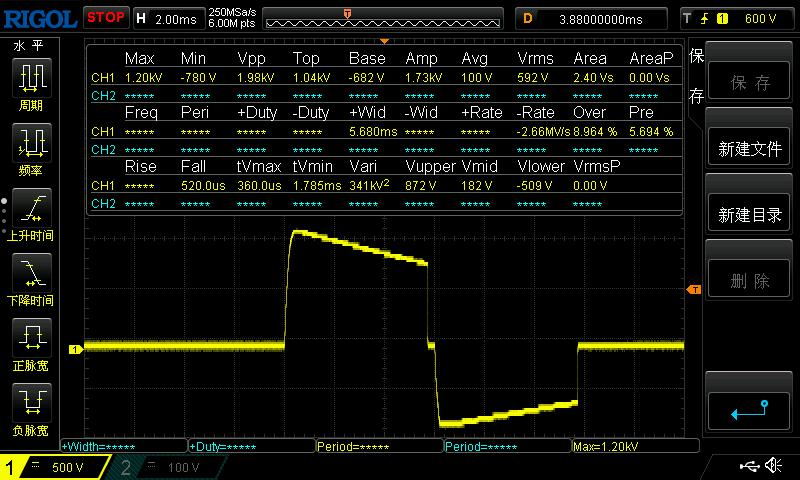This screenshot has width=800, height=480.
Task: Click the CH1 Vmid value 182 V
Action: click(477, 186)
